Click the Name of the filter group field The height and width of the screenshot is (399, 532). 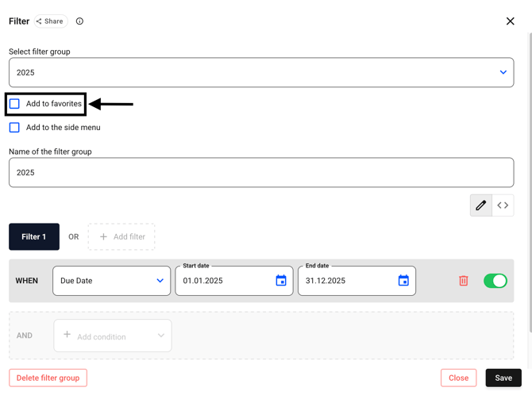pos(261,172)
